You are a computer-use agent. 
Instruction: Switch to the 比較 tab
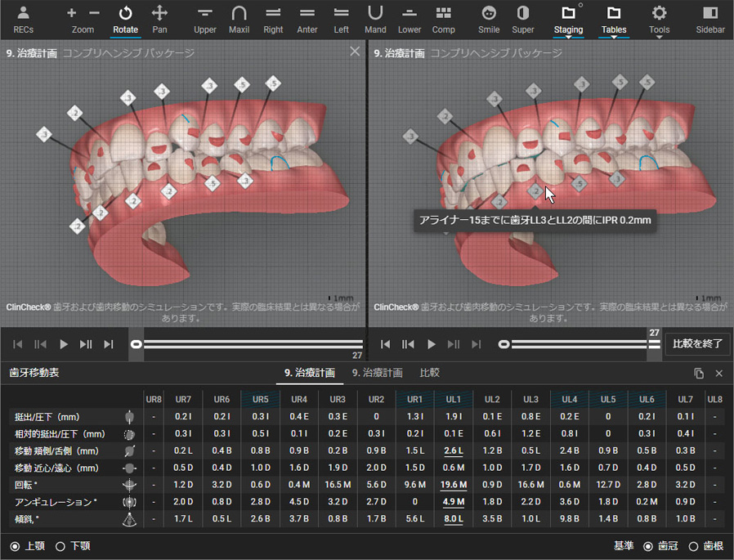pos(429,373)
